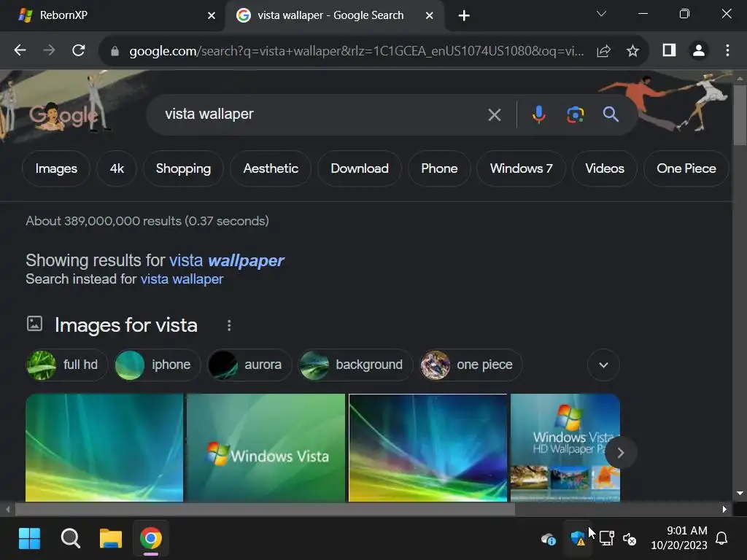Choose the Windows 7 filter chip

click(x=521, y=168)
